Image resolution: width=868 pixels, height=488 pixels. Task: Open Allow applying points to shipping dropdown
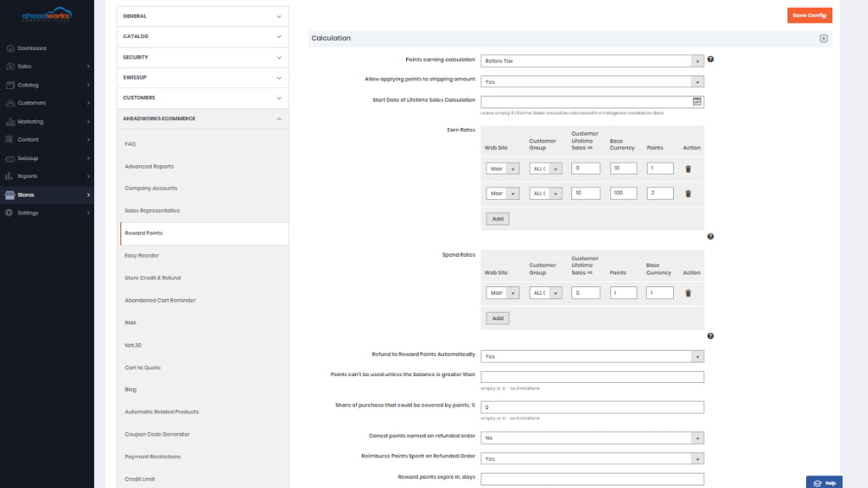pyautogui.click(x=593, y=81)
